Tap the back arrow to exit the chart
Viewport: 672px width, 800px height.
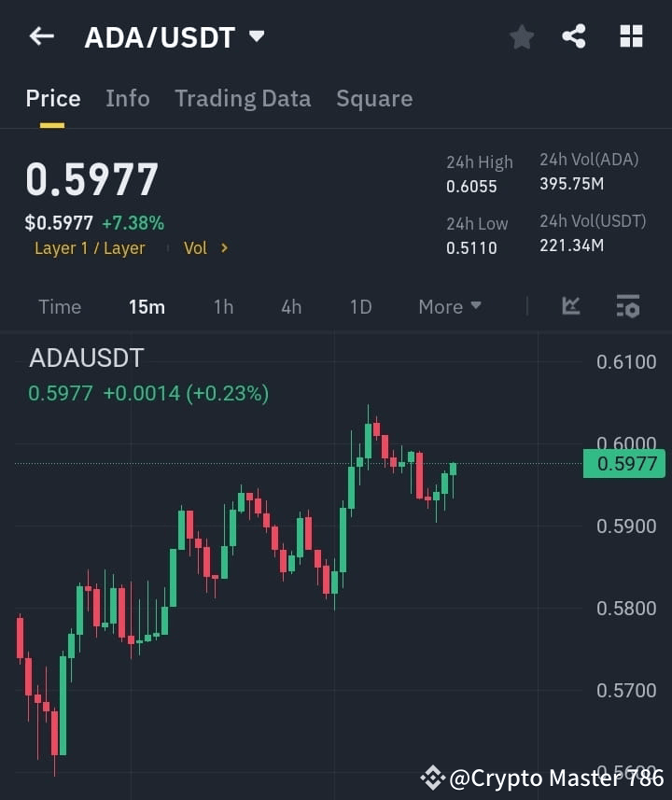pyautogui.click(x=40, y=35)
